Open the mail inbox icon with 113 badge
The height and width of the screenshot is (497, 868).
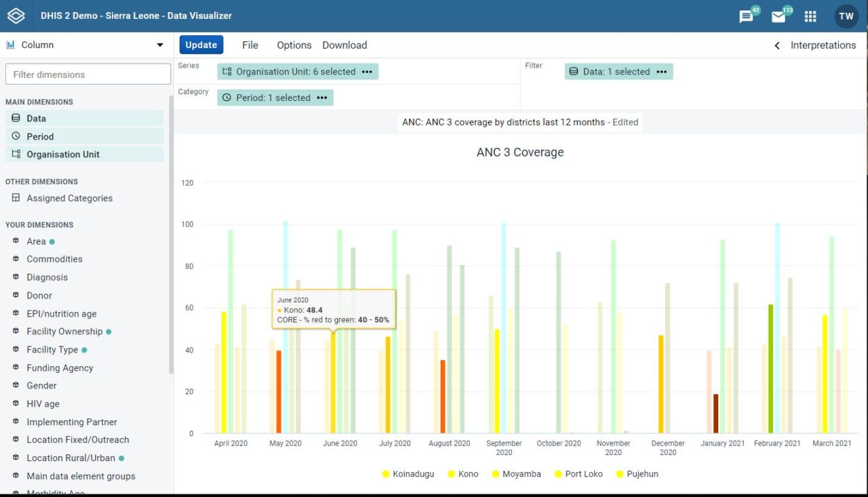[778, 17]
